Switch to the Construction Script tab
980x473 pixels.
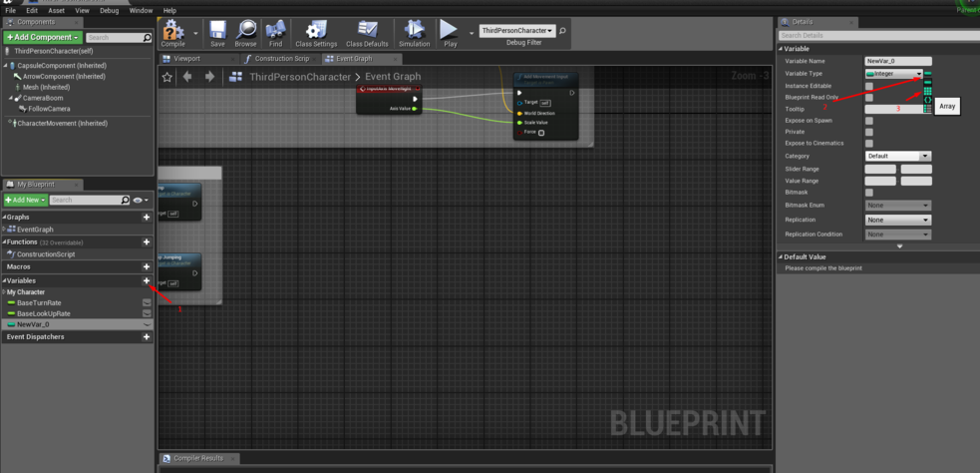click(x=280, y=59)
